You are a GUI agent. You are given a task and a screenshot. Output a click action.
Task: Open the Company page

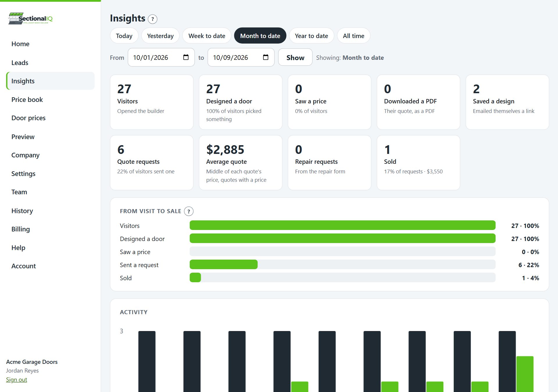tap(50, 155)
